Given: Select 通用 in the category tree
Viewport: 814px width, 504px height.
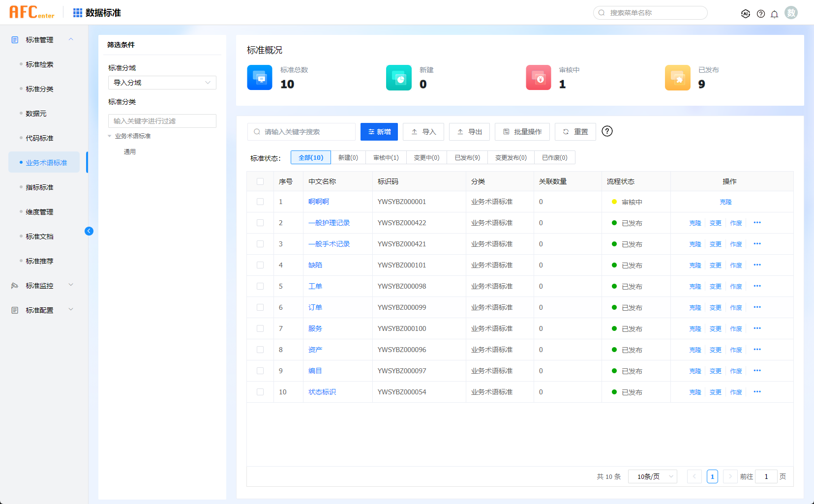Looking at the screenshot, I should click(130, 152).
